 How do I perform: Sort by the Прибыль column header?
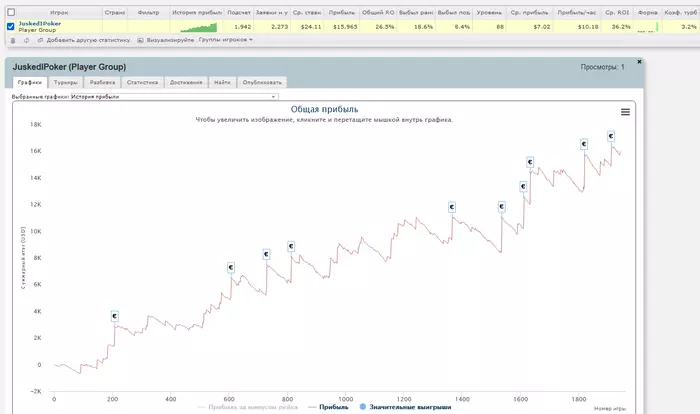tap(342, 13)
